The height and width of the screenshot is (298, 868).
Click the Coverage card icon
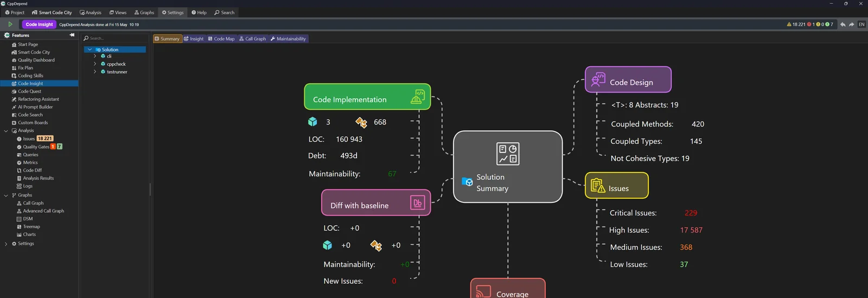point(483,291)
